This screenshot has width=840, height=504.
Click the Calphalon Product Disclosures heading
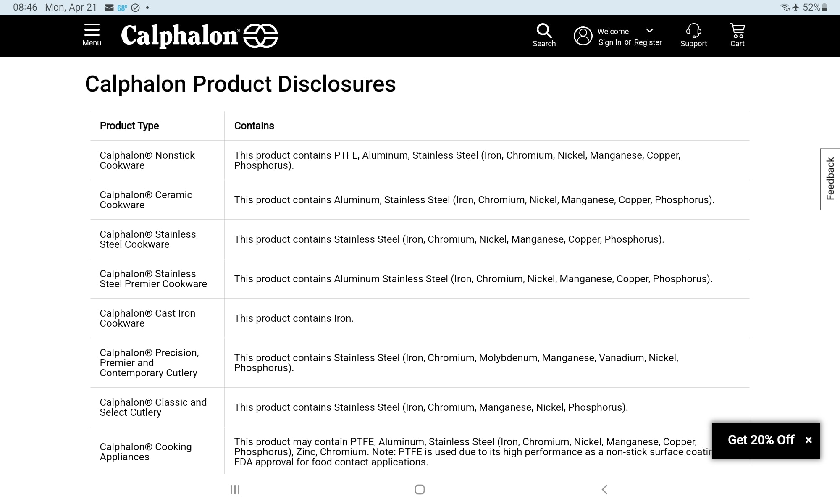tap(240, 84)
